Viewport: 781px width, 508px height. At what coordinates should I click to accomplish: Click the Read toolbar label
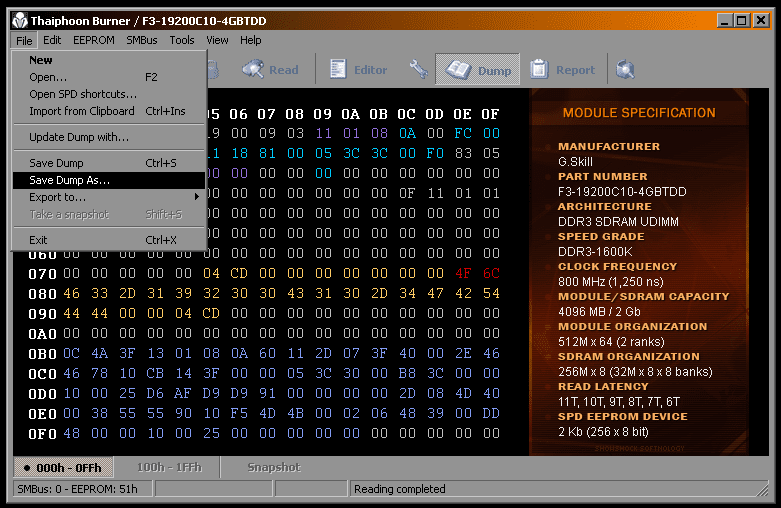point(284,70)
